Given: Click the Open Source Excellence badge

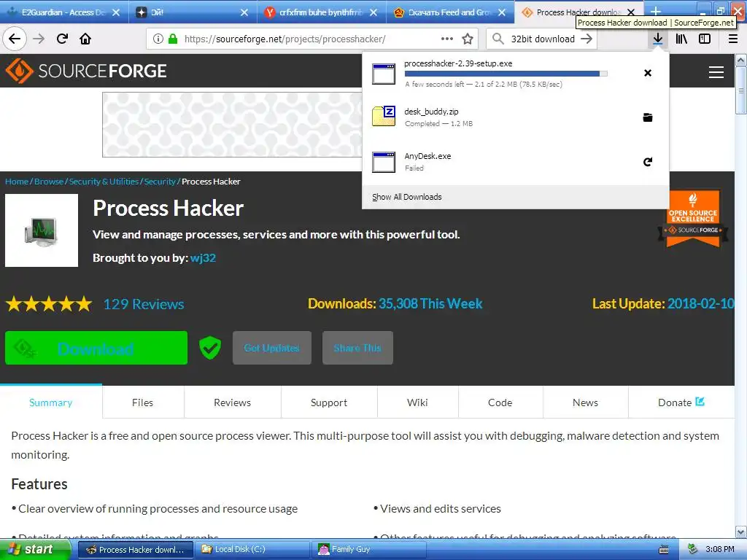Looking at the screenshot, I should 693,219.
